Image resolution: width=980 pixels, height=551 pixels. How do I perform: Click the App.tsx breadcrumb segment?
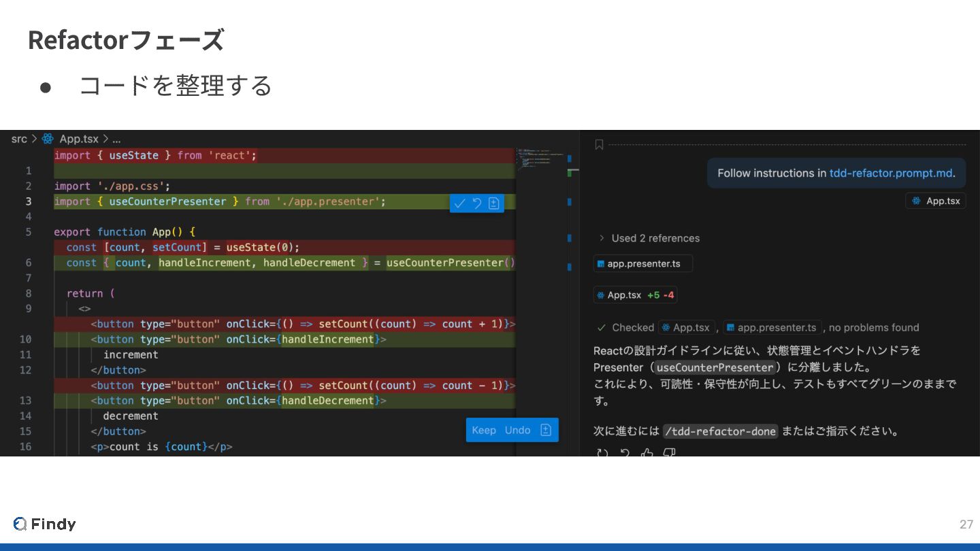(79, 139)
